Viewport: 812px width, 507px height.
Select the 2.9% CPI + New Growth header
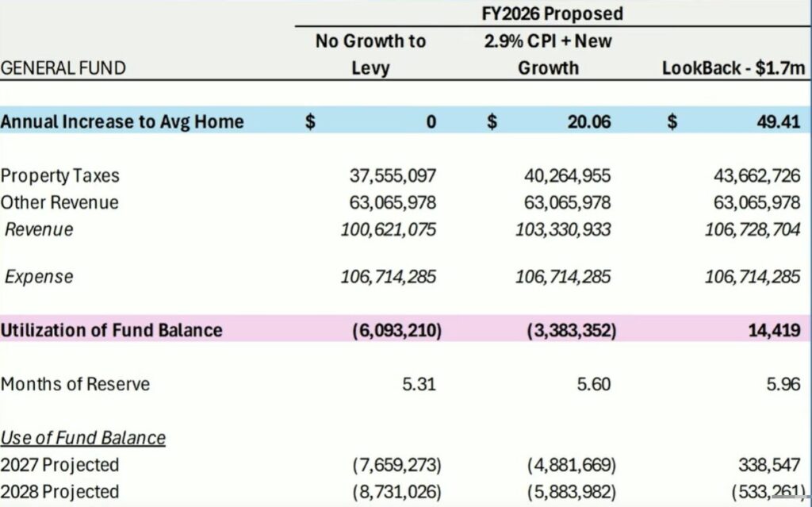[548, 54]
